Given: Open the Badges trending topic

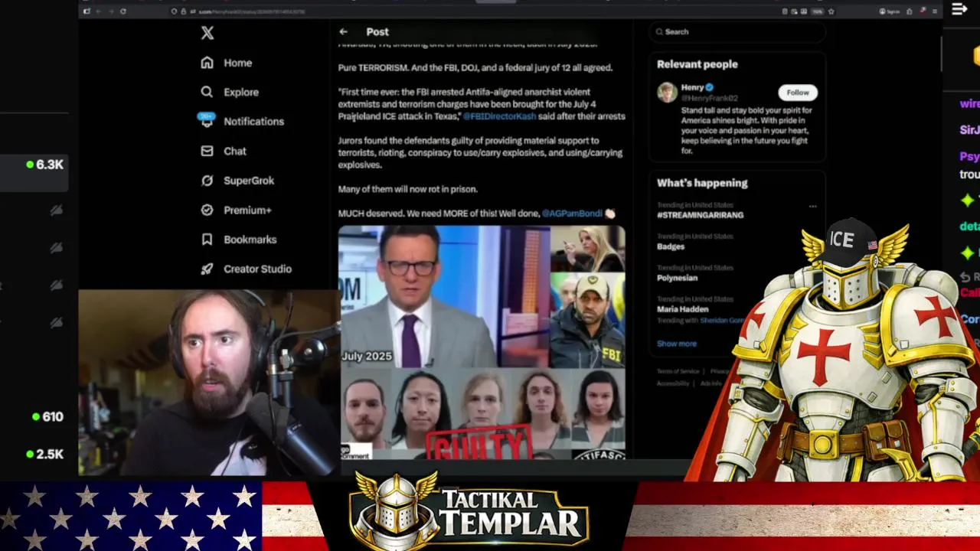Looking at the screenshot, I should tap(671, 246).
